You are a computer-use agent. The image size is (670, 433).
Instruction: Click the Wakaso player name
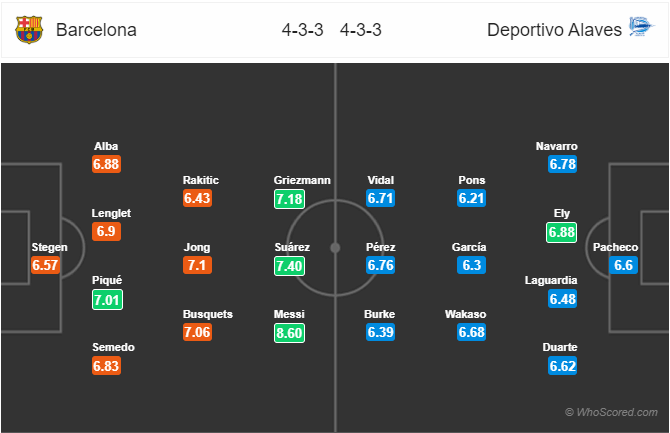click(x=465, y=314)
